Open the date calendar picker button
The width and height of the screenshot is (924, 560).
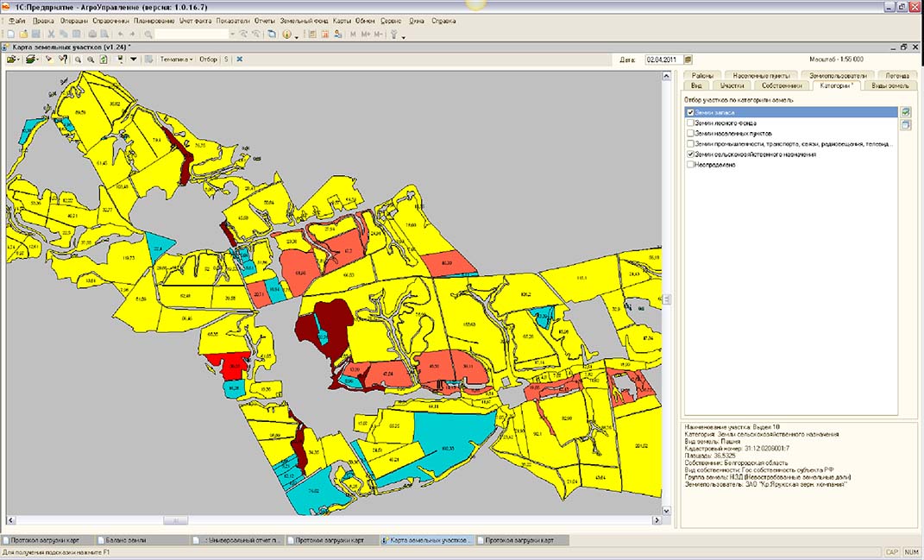tap(688, 60)
